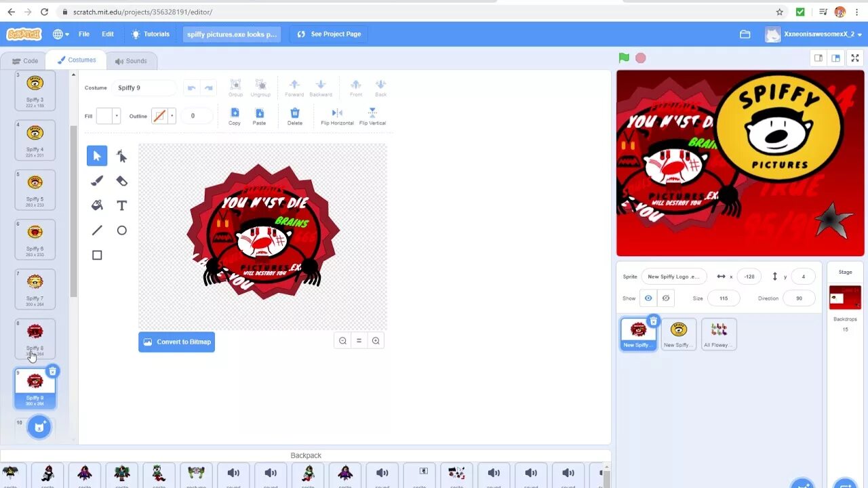Switch to small stage layout

(818, 58)
